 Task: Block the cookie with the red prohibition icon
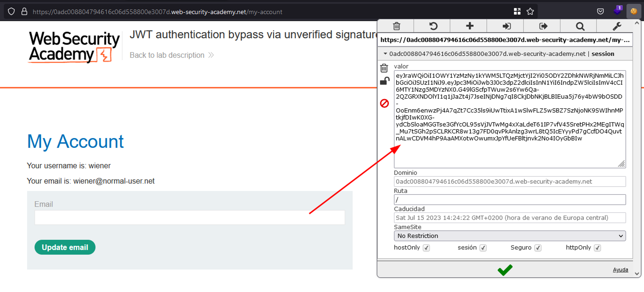click(384, 104)
